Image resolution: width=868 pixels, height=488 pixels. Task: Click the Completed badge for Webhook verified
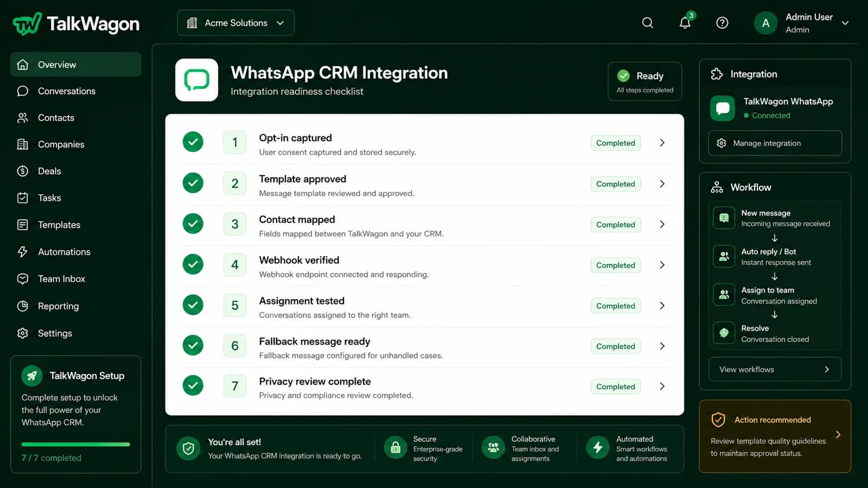616,265
